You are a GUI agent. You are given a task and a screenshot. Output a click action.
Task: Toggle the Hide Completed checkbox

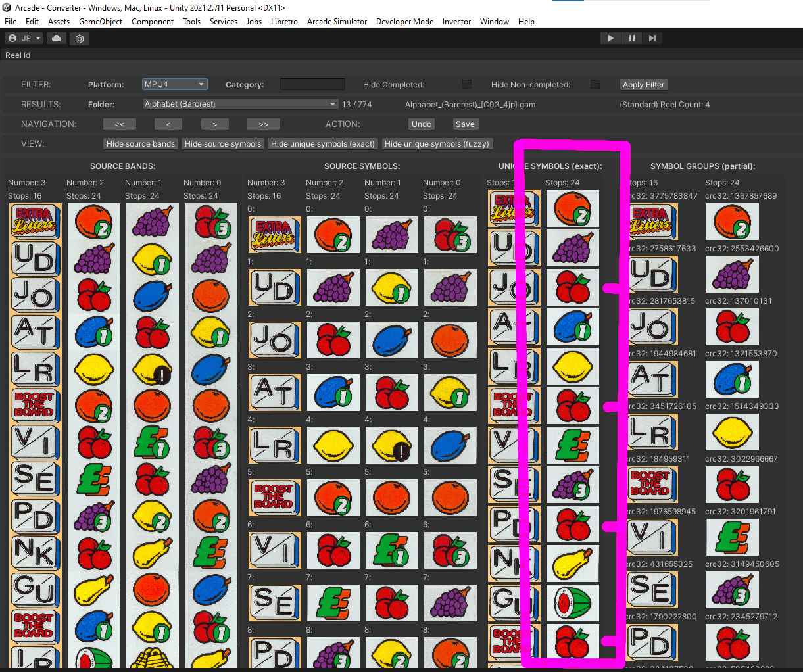(x=467, y=85)
